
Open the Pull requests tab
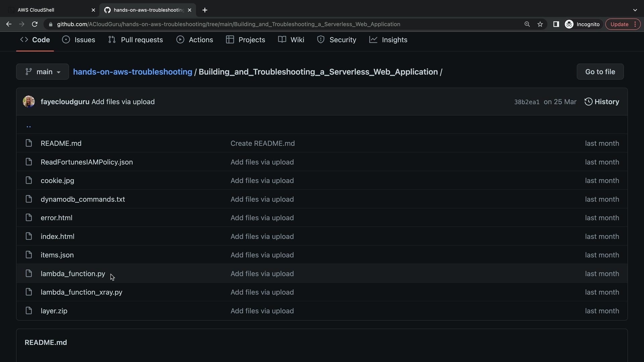[136, 40]
